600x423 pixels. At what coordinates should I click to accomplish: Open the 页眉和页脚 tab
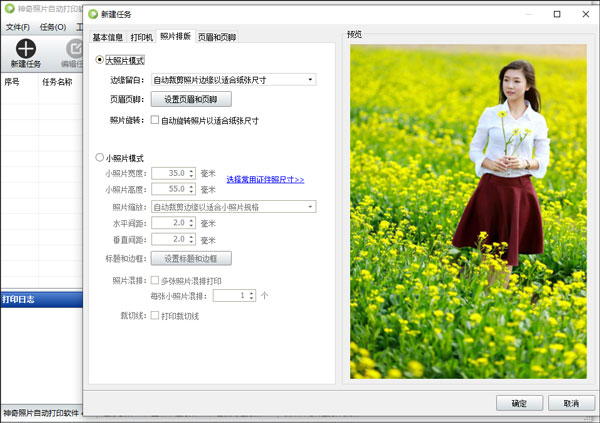click(x=217, y=37)
